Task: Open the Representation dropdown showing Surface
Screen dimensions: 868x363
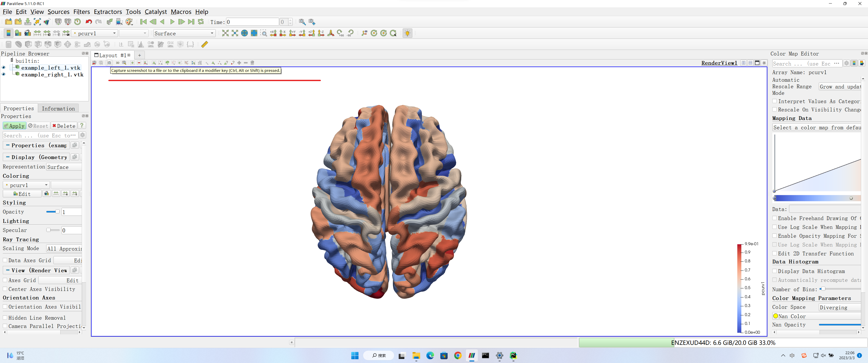Action: point(64,167)
